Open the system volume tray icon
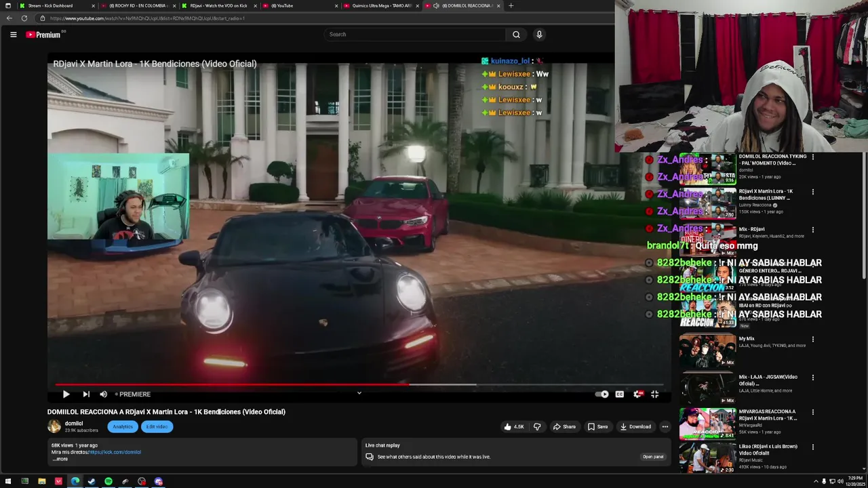868x488 pixels. (841, 481)
